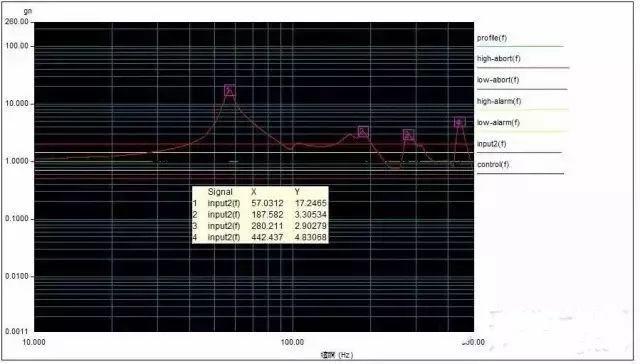Image resolution: width=640 pixels, height=364 pixels.
Task: Select marker 3 at the 280 Hz peak
Action: (x=408, y=134)
